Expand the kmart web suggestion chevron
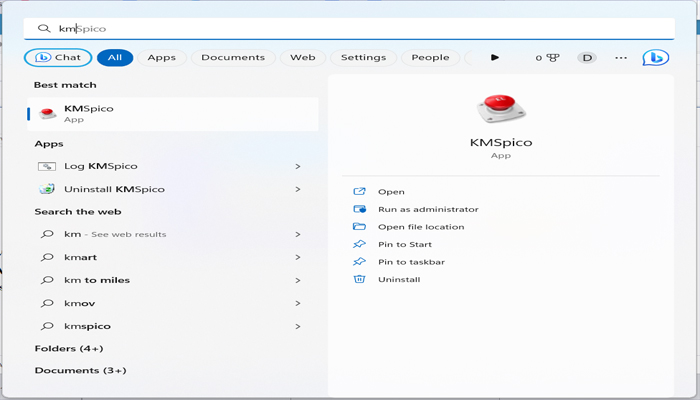This screenshot has width=700, height=400. (x=298, y=257)
